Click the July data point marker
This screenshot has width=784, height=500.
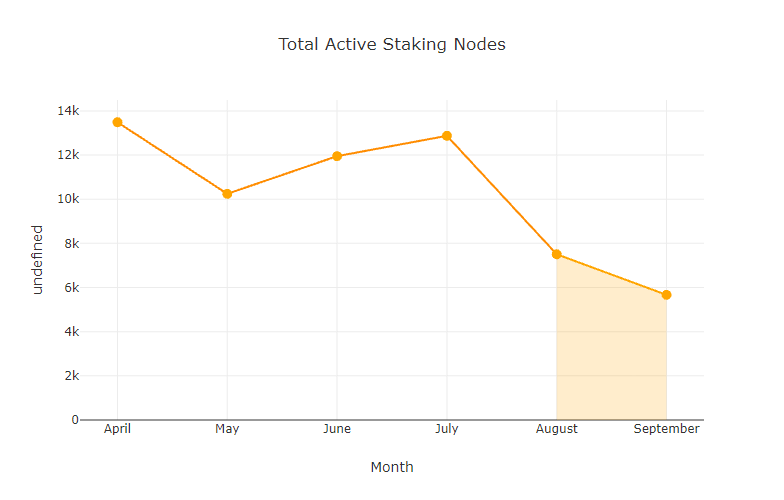tap(447, 136)
